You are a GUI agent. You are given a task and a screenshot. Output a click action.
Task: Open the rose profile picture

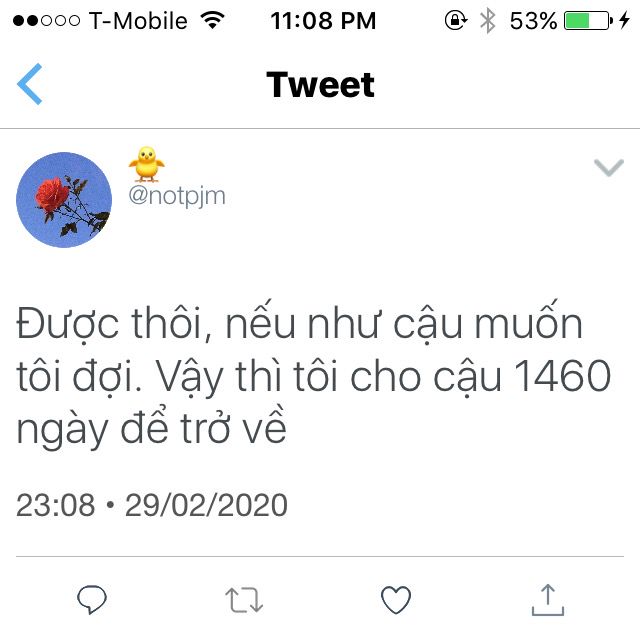pos(64,200)
